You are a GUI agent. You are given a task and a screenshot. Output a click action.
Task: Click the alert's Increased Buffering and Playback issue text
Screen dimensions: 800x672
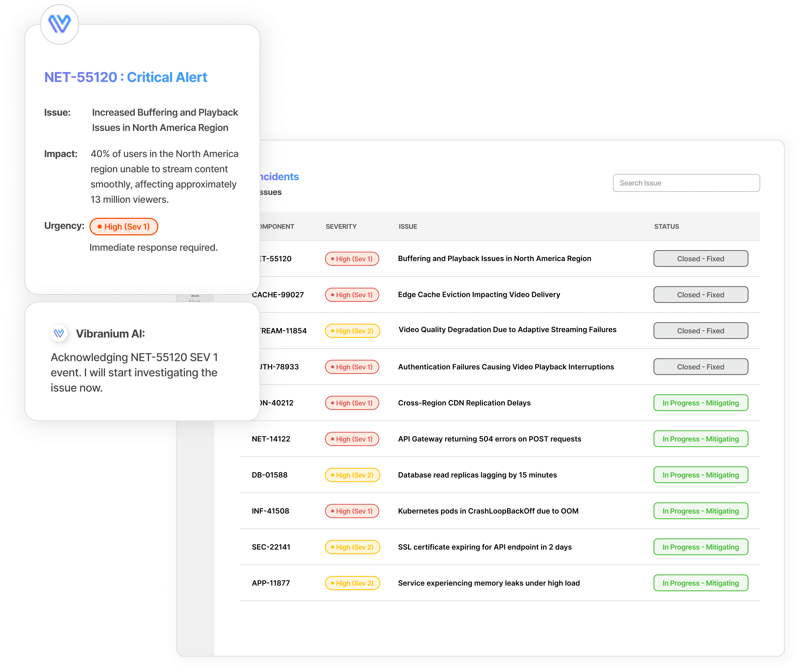[165, 120]
